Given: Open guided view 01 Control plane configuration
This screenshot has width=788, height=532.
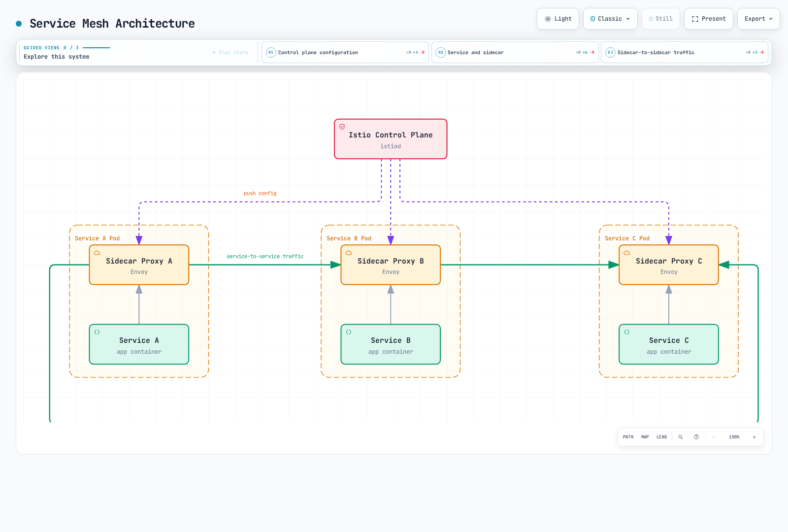Looking at the screenshot, I should [345, 52].
